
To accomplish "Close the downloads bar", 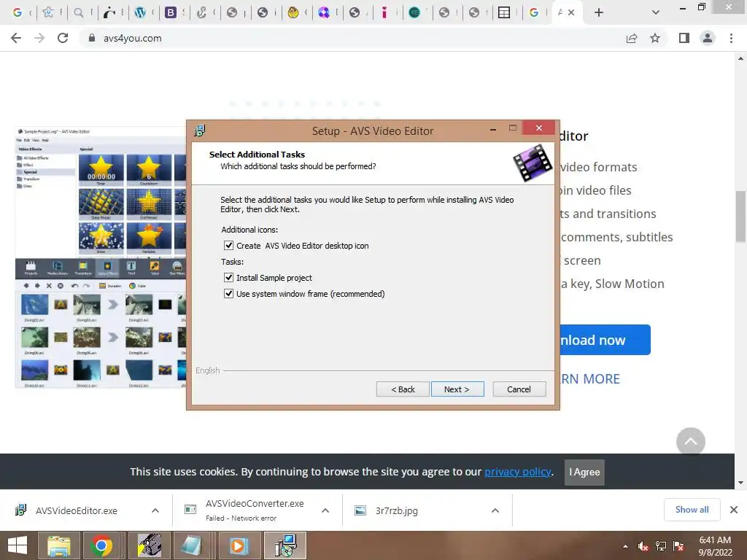I will 734,510.
